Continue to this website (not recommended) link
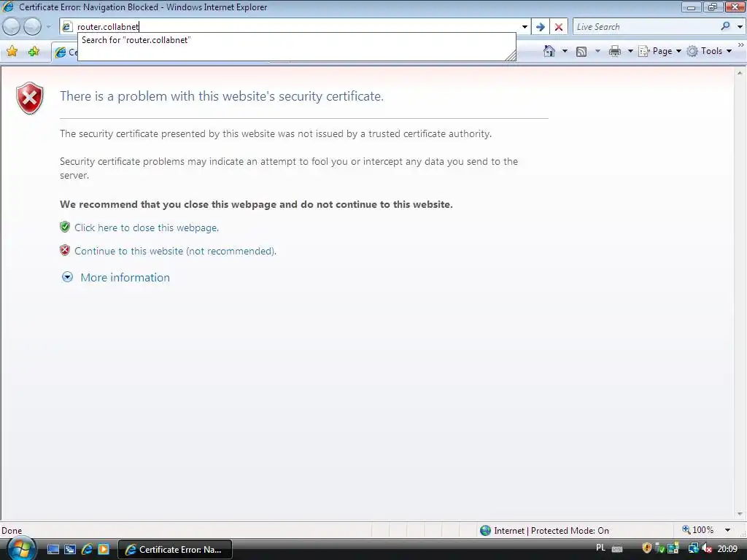The height and width of the screenshot is (560, 747). coord(175,251)
